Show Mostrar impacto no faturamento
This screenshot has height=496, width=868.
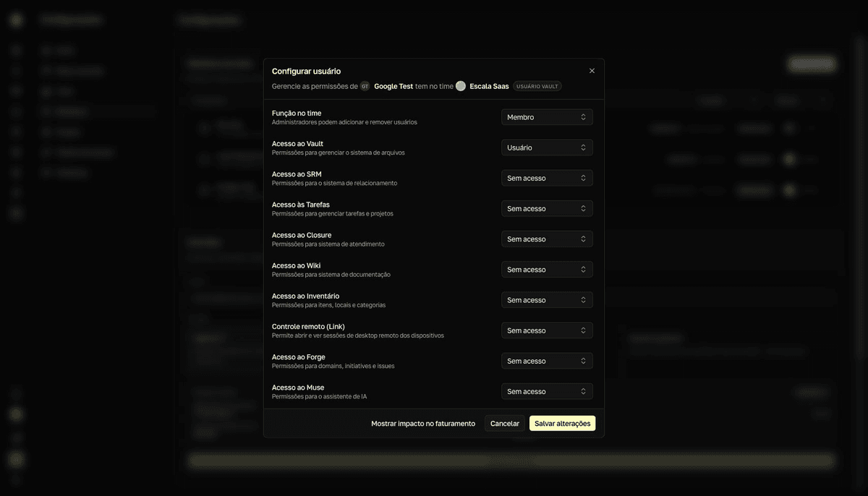click(423, 423)
